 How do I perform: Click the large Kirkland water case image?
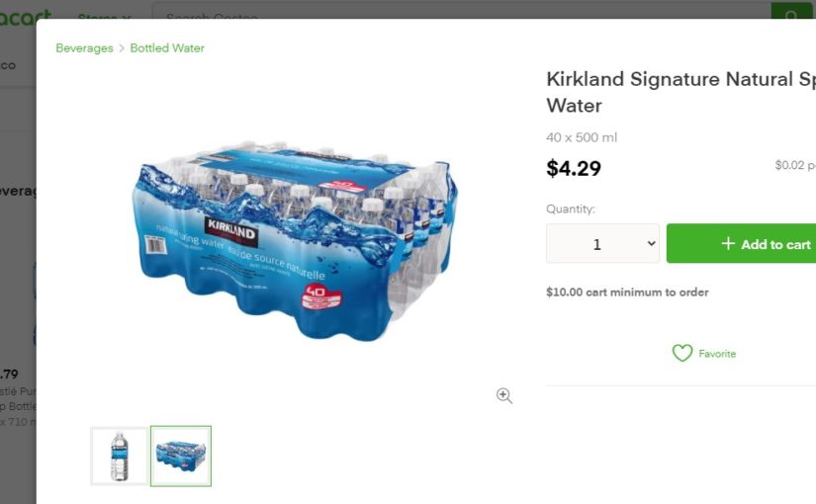pyautogui.click(x=293, y=242)
